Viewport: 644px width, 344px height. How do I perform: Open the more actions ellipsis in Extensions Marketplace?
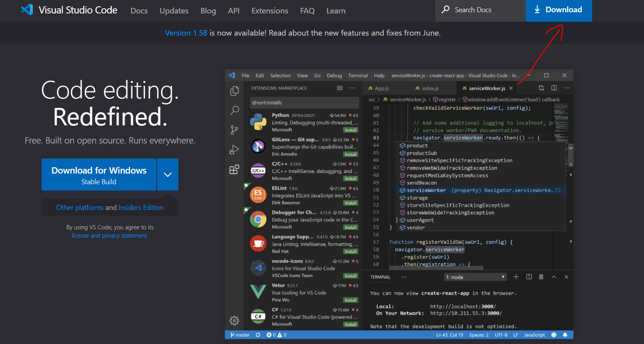pyautogui.click(x=352, y=88)
